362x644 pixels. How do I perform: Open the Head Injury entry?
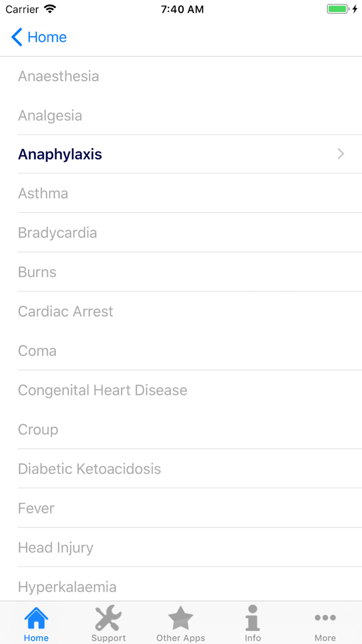click(x=55, y=547)
